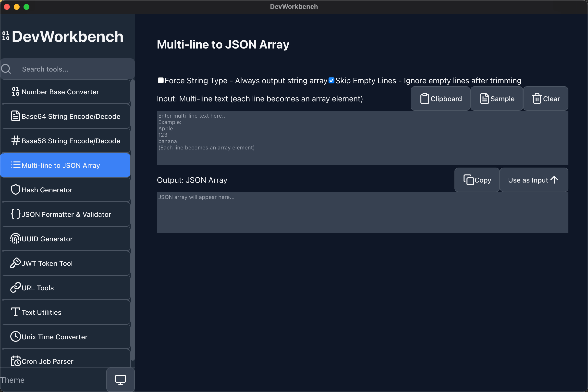This screenshot has height=392, width=588.
Task: Open URL Tools from the sidebar
Action: click(65, 288)
